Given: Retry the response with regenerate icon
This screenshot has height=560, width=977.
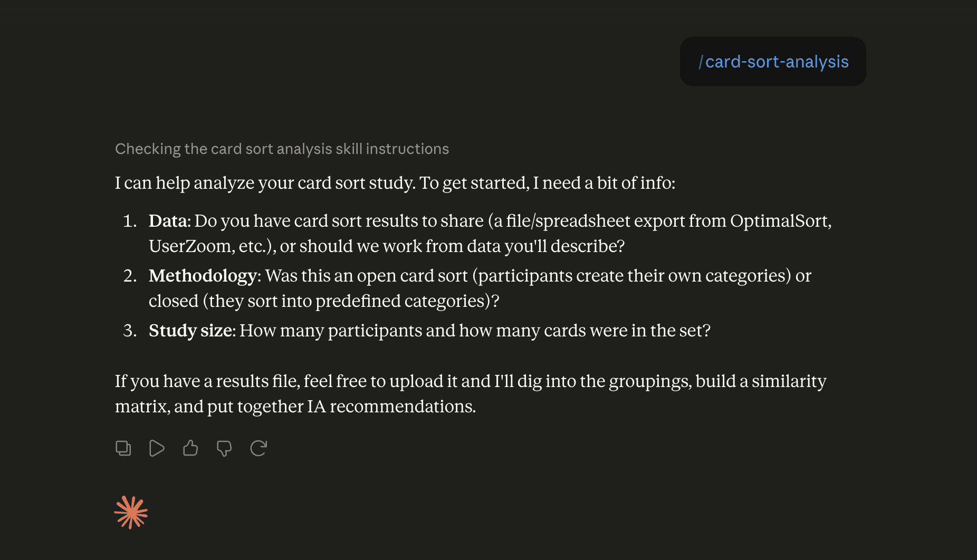Looking at the screenshot, I should tap(258, 448).
